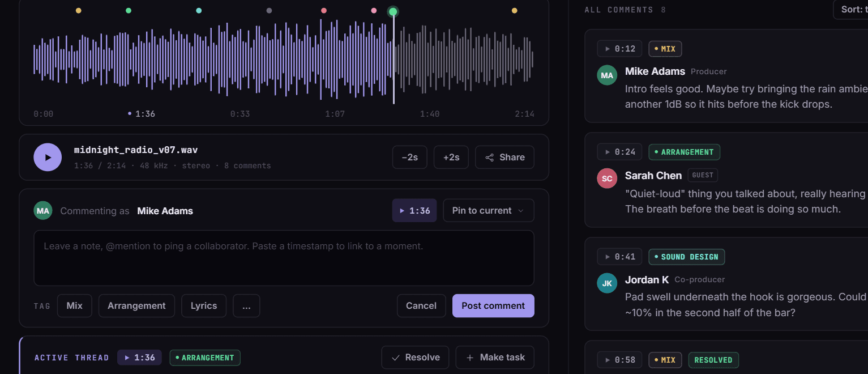This screenshot has height=374, width=868.
Task: Select the Arrangement tag
Action: click(x=136, y=305)
